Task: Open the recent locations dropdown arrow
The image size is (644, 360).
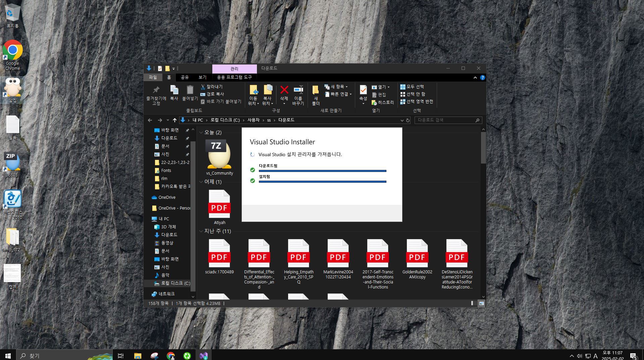Action: (168, 120)
